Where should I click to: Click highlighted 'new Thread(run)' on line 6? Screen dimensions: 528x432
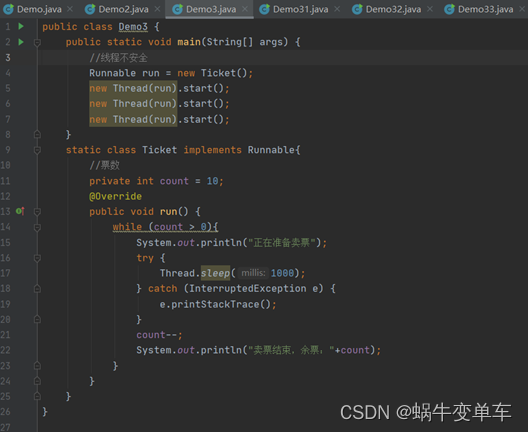[133, 104]
